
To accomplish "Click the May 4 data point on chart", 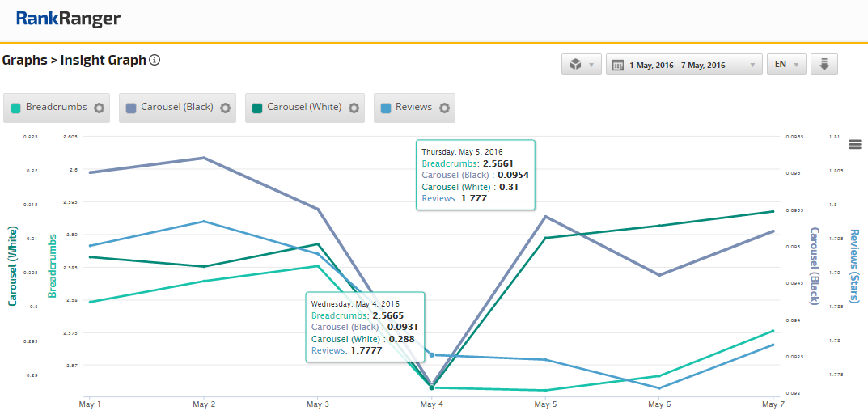I will click(x=431, y=387).
